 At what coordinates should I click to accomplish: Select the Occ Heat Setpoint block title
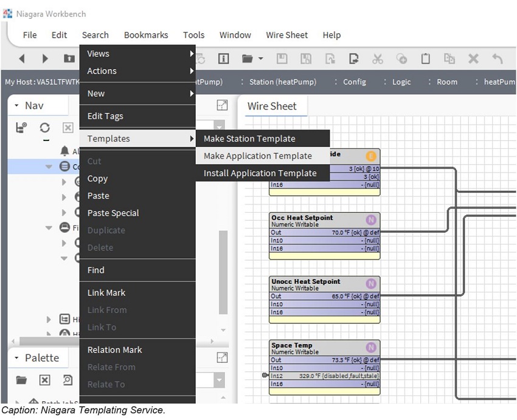click(302, 218)
